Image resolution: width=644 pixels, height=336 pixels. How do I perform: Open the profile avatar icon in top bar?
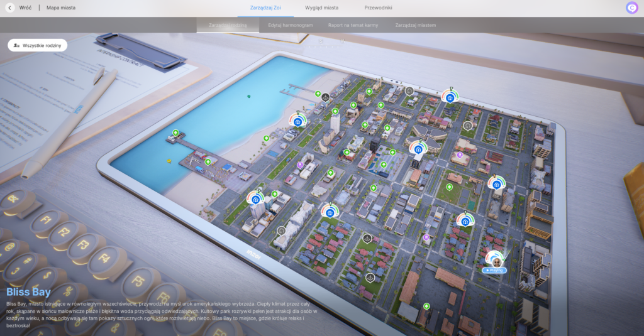click(631, 8)
